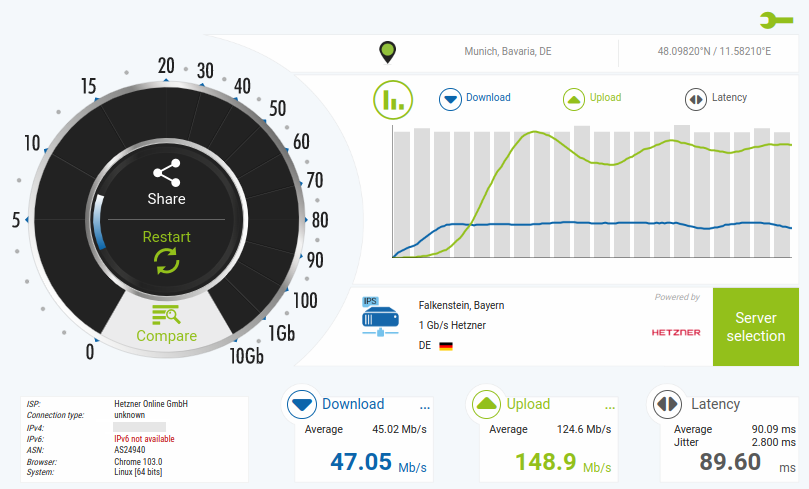This screenshot has height=489, width=809.
Task: Click the Restart refresh arrows icon
Action: pyautogui.click(x=166, y=262)
